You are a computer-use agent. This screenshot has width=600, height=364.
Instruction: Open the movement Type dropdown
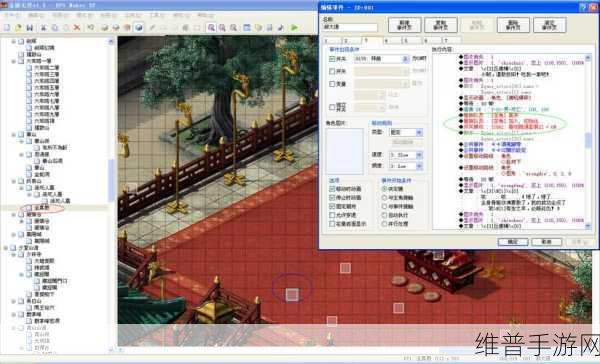coord(419,132)
